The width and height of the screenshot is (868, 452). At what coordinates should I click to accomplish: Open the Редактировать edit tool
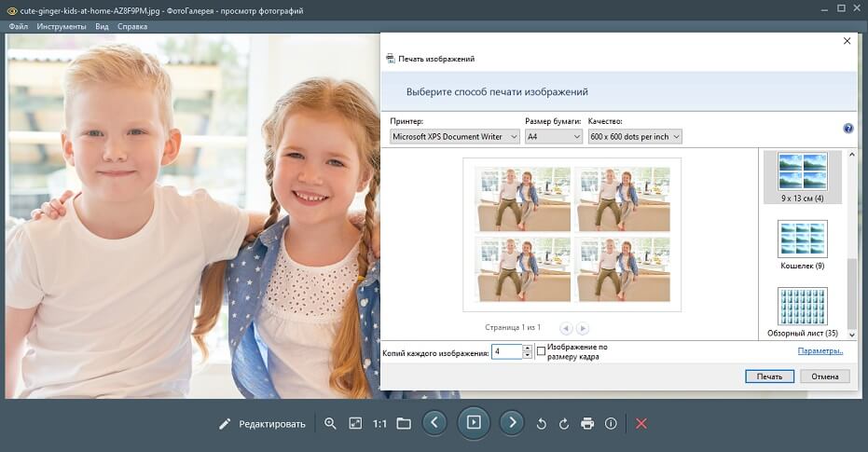262,424
